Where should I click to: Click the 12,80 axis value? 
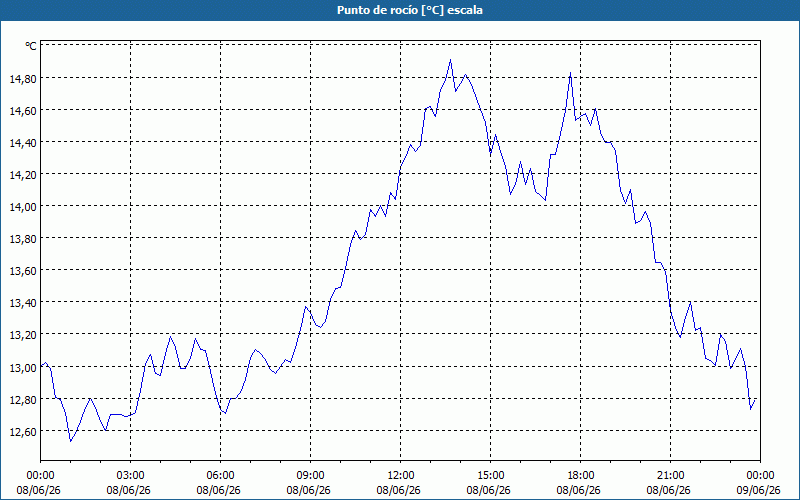[x=23, y=399]
